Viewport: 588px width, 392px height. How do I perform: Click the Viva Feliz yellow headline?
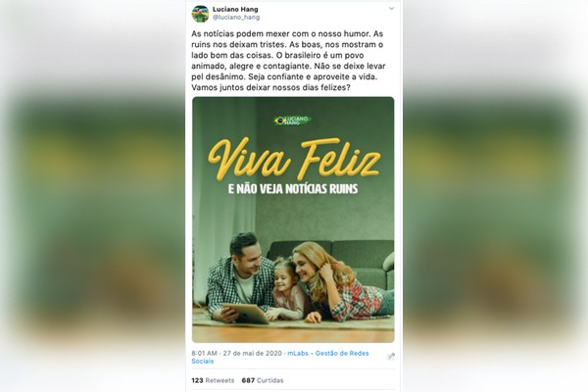[294, 159]
